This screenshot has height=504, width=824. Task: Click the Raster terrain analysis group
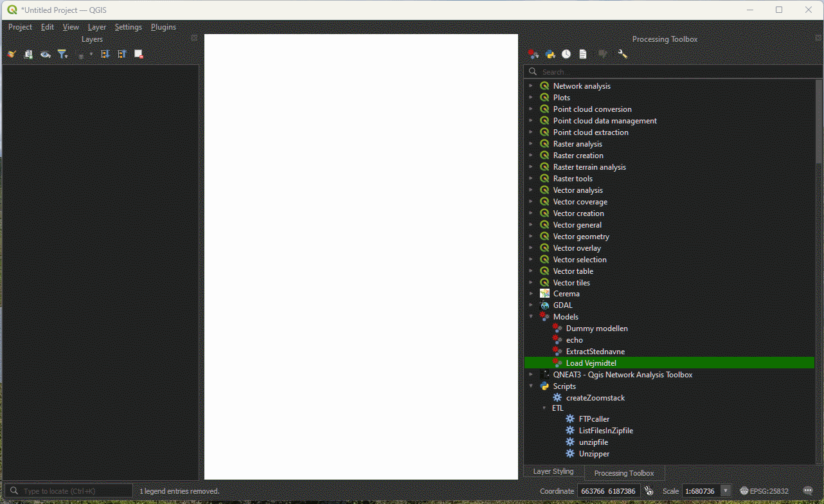tap(589, 167)
